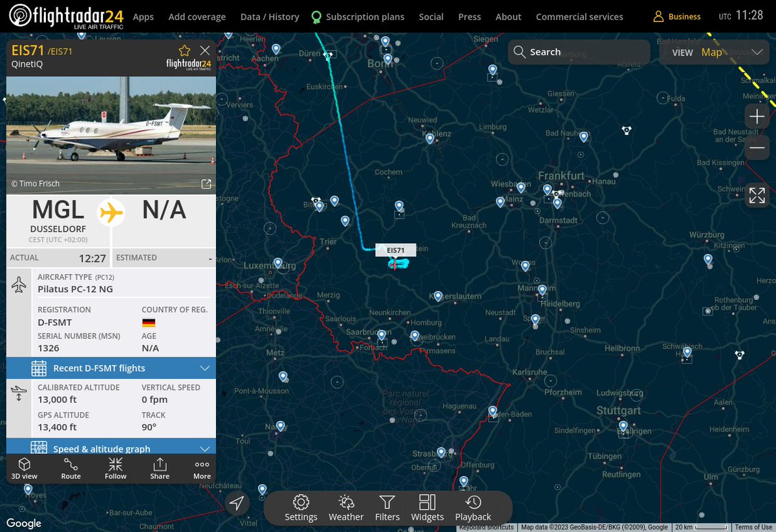Image resolution: width=776 pixels, height=532 pixels.
Task: Click the Search input field
Action: (579, 52)
